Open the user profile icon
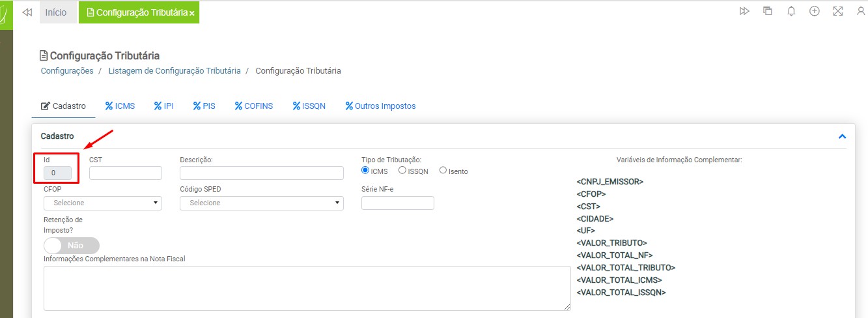 (861, 12)
